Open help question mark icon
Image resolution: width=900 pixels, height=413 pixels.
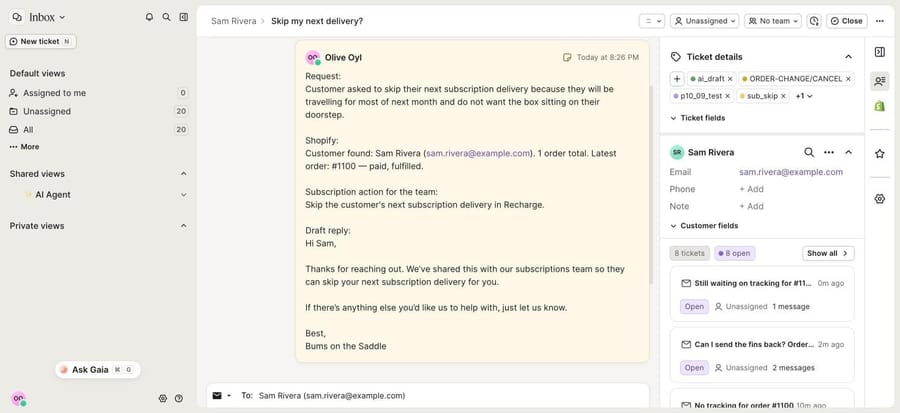click(179, 398)
